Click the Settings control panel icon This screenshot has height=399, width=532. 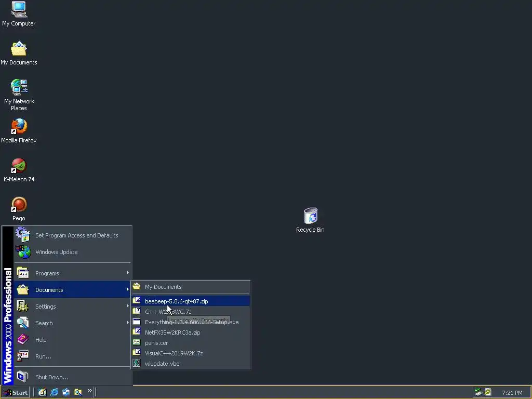click(x=23, y=306)
